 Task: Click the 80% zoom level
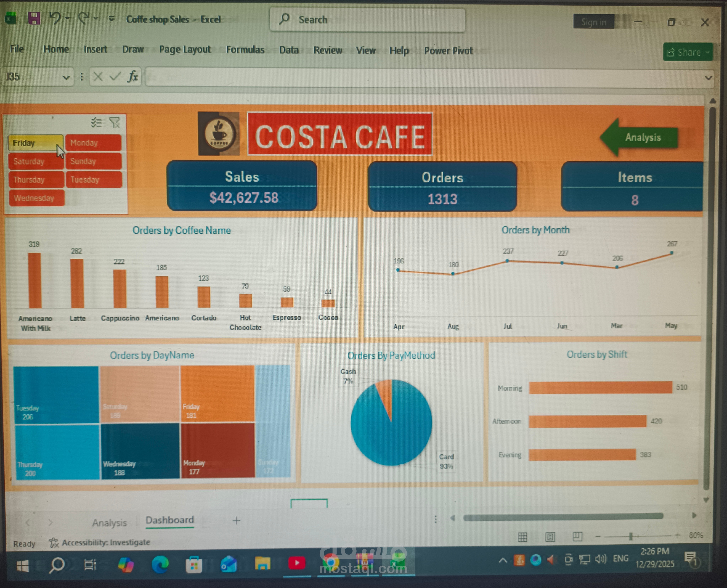coord(696,535)
